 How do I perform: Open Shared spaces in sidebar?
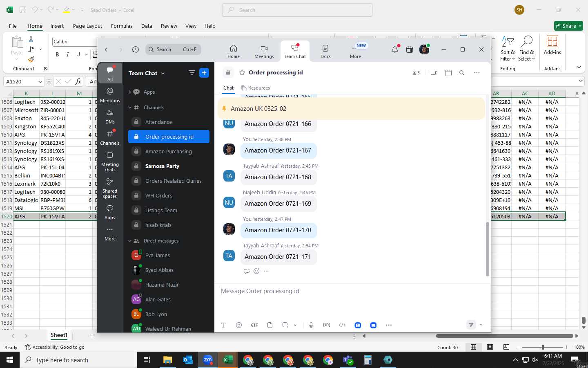click(x=110, y=188)
